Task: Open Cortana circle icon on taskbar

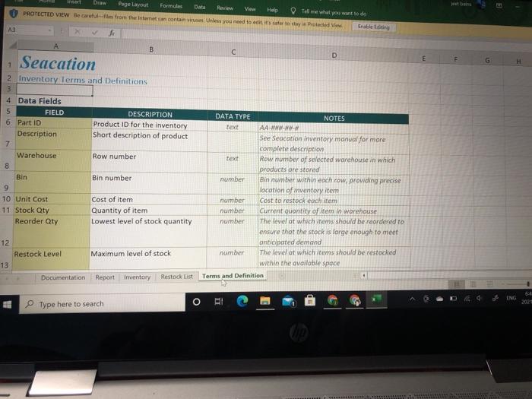Action: click(196, 302)
